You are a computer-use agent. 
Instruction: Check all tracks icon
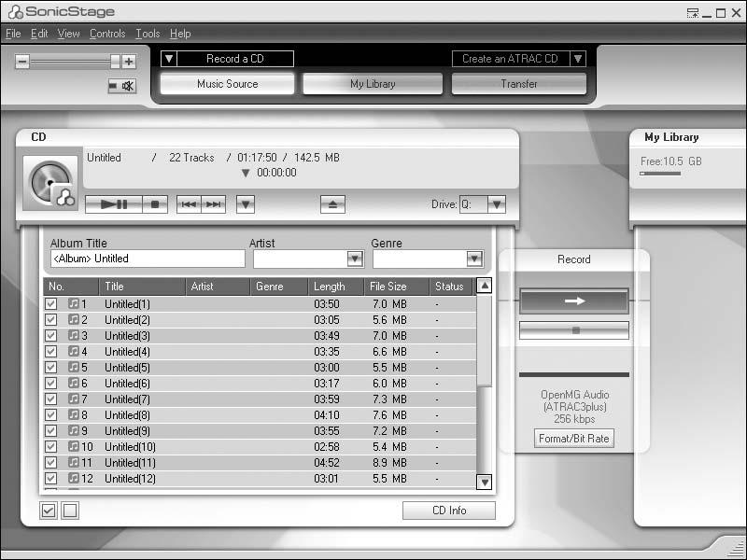coord(49,511)
